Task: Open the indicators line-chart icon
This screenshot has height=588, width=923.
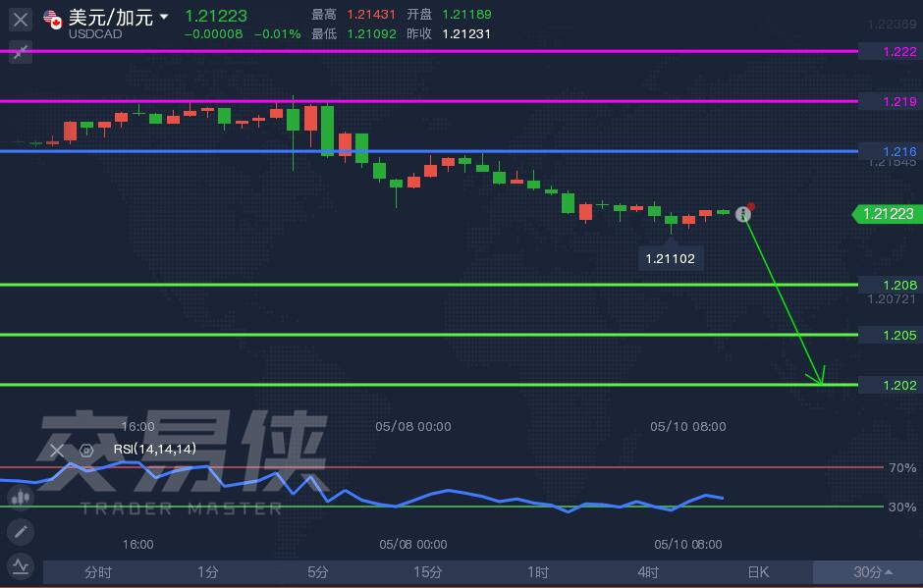Action: [21, 566]
